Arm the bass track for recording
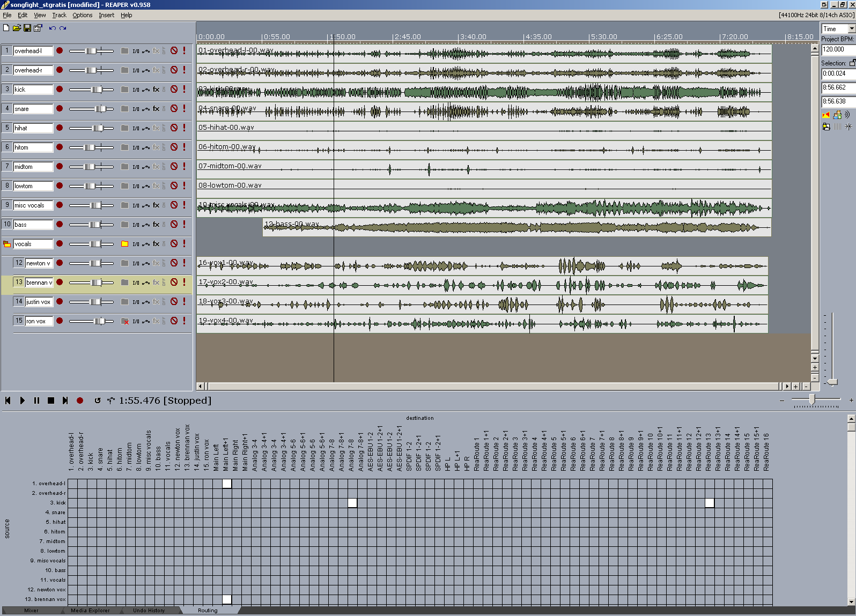The height and width of the screenshot is (616, 856). [60, 225]
